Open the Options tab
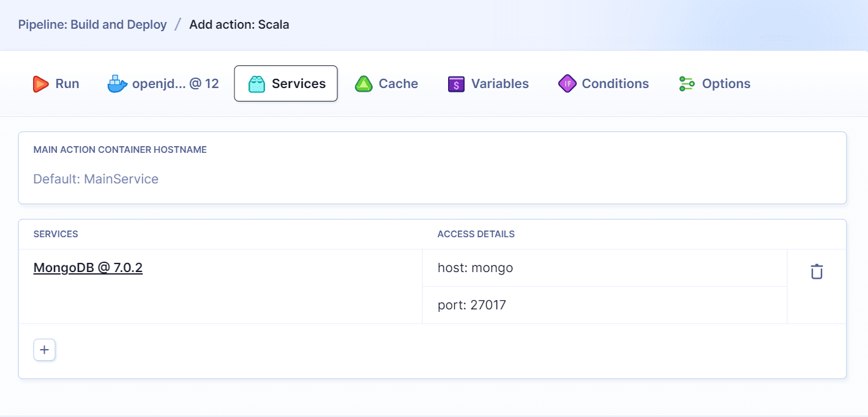 [714, 83]
